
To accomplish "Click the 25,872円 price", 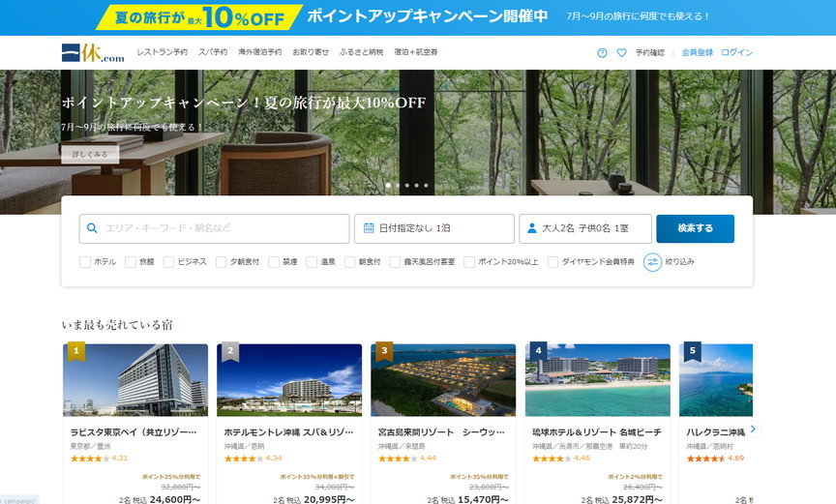I will (x=637, y=499).
